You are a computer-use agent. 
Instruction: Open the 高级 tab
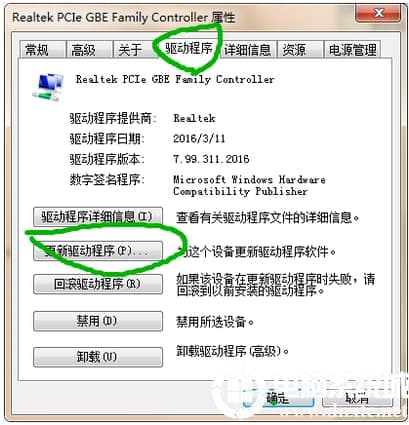click(x=89, y=50)
